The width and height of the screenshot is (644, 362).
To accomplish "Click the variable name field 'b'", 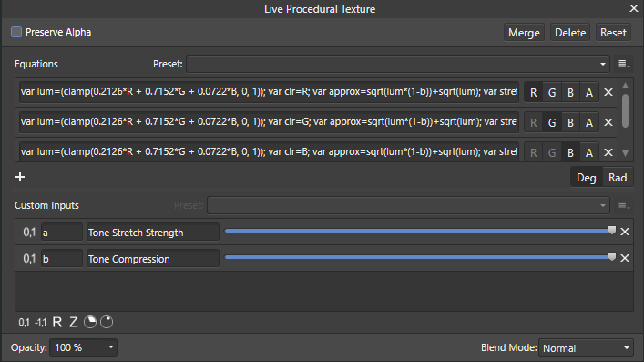I will [62, 259].
